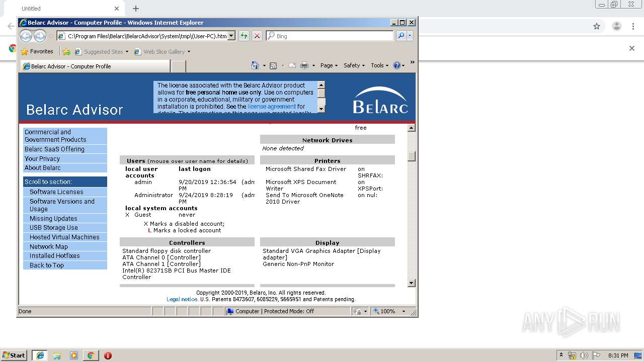Screen dimensions: 644x362
Task: Stop loading with the red X icon
Action: click(x=257, y=36)
